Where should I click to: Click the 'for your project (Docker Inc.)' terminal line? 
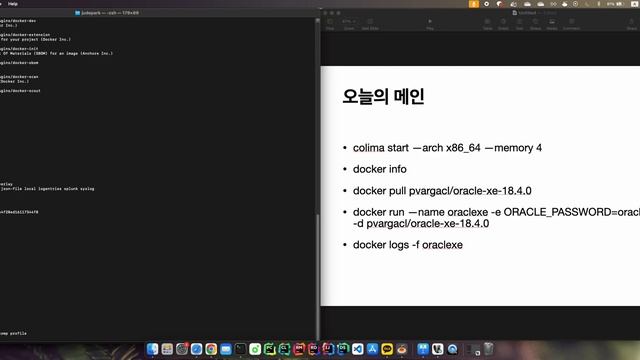[x=36, y=40]
